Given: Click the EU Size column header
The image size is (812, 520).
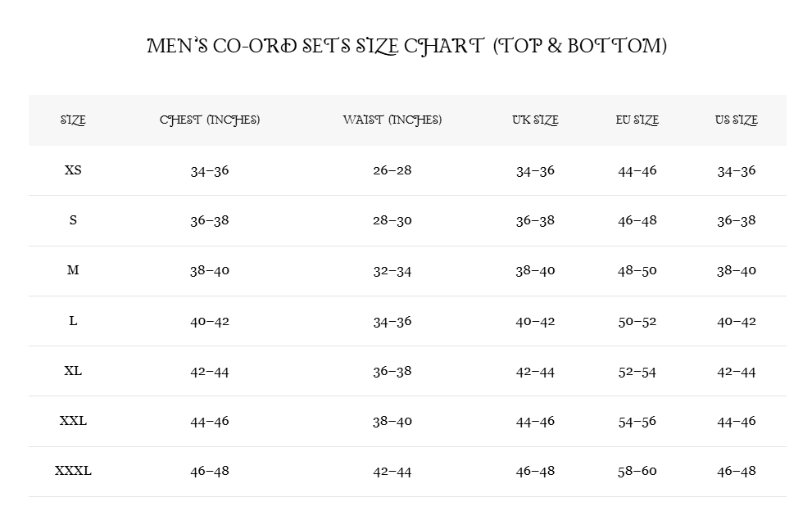Looking at the screenshot, I should (x=637, y=120).
